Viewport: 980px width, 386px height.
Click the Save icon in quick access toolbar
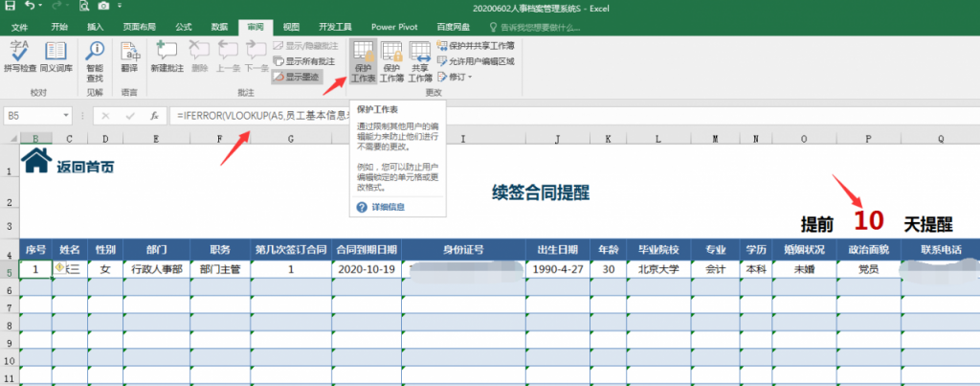click(x=10, y=7)
